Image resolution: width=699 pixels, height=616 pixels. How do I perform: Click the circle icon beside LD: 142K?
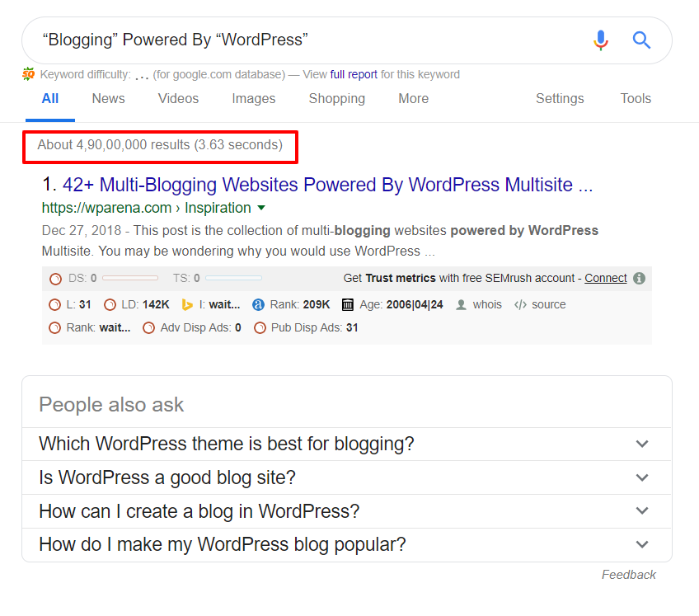click(110, 304)
